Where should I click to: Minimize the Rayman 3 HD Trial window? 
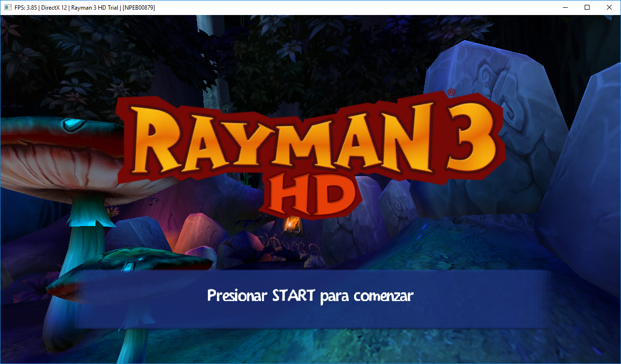pos(565,8)
